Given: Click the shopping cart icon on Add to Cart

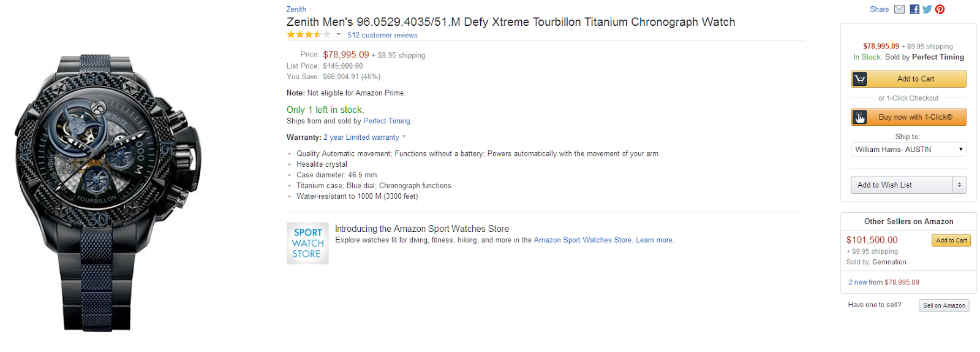Looking at the screenshot, I should [x=860, y=79].
